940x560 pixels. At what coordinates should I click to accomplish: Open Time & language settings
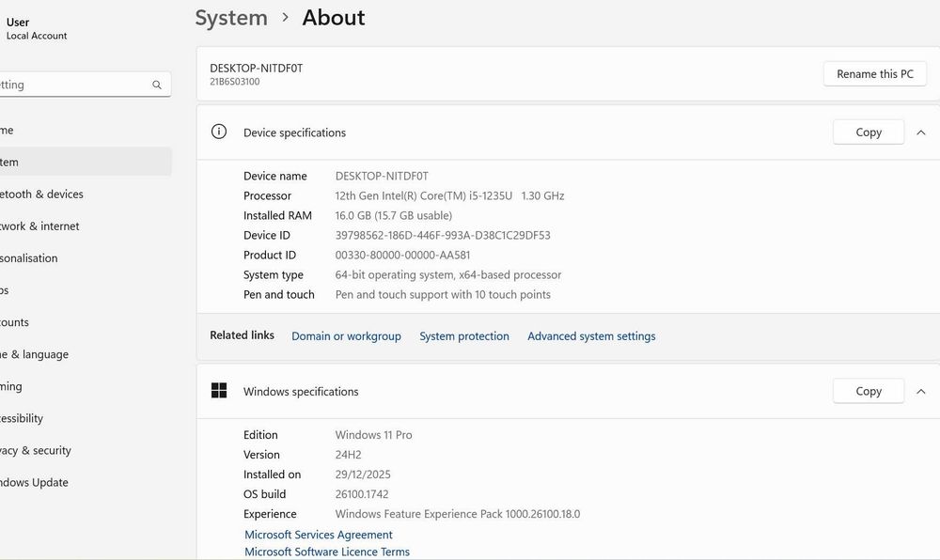(84, 354)
